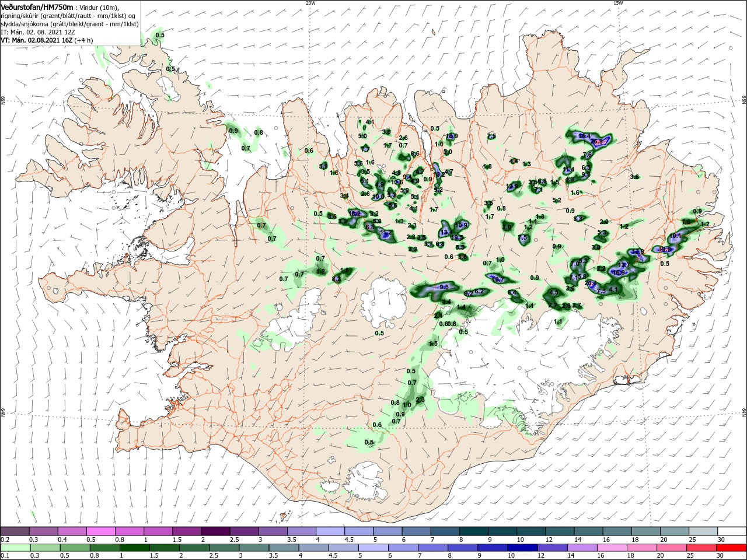Click the 'rigning/skúrir' legend description line
747x560 pixels.
[68, 16]
